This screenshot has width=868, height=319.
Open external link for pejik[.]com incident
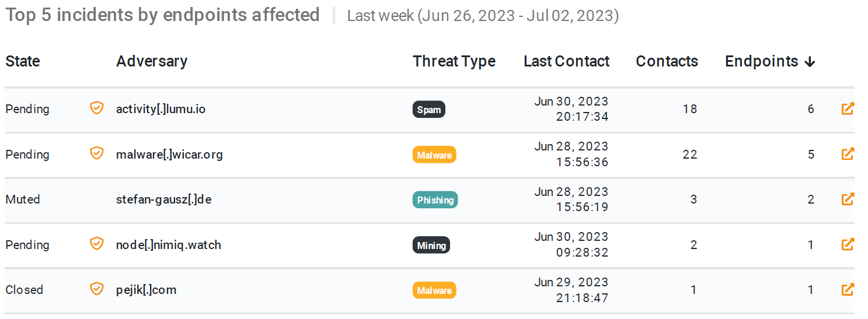(x=848, y=289)
